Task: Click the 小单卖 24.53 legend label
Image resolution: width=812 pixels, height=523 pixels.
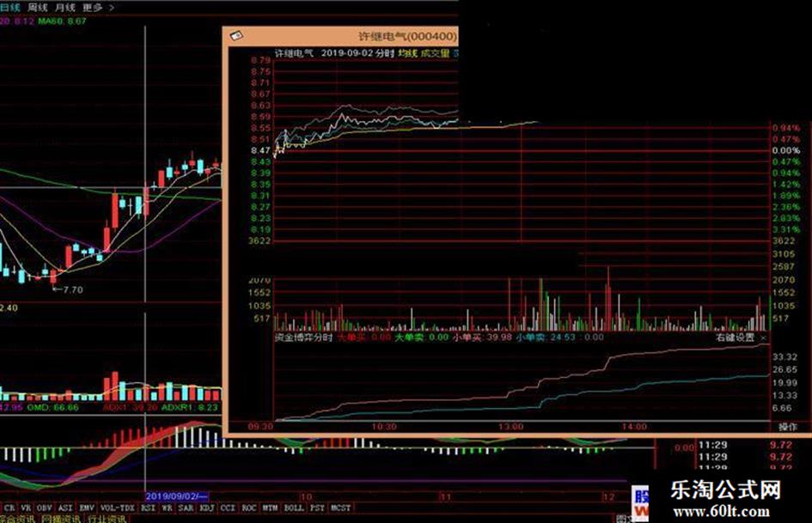Action: point(546,338)
